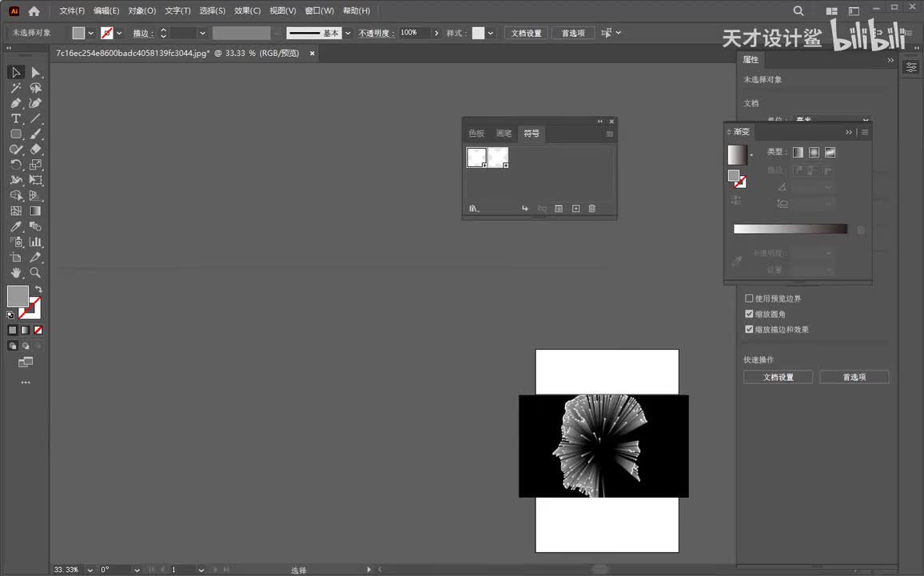Open 窗口(W) menu
The height and width of the screenshot is (576, 924).
(x=320, y=10)
